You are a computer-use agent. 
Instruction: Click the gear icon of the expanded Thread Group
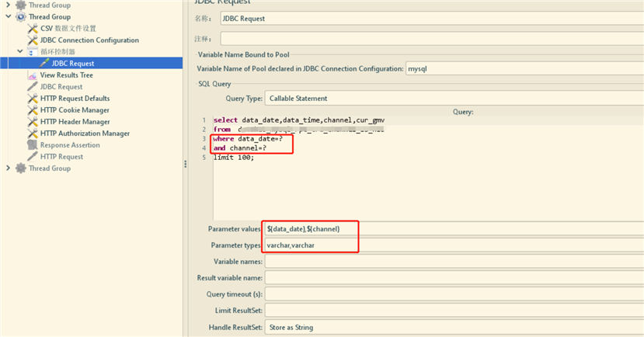(x=20, y=17)
